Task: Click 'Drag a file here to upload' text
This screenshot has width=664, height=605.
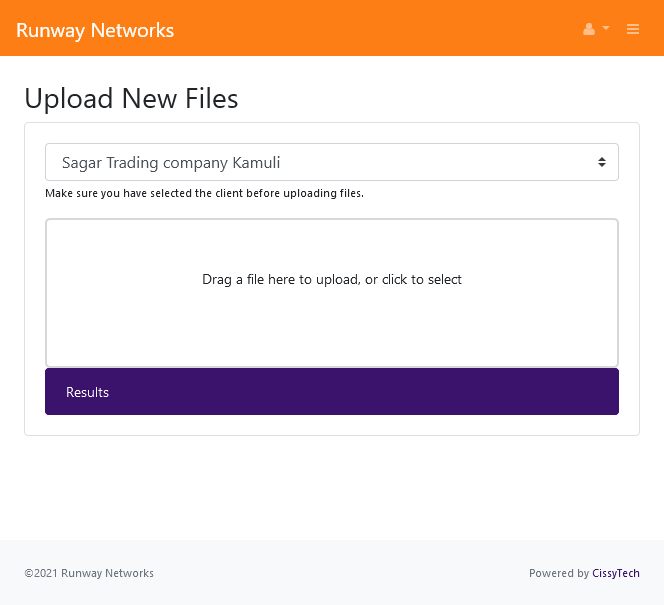Action: pyautogui.click(x=331, y=280)
